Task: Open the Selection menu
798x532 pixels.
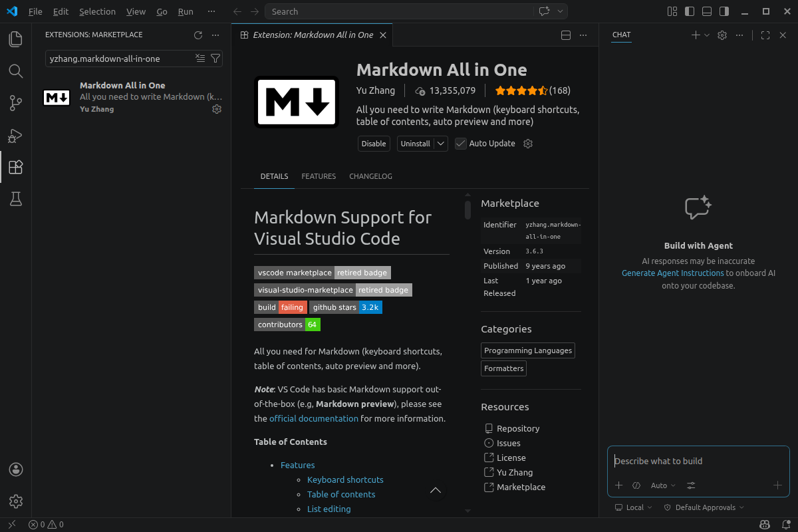Action: (x=97, y=11)
